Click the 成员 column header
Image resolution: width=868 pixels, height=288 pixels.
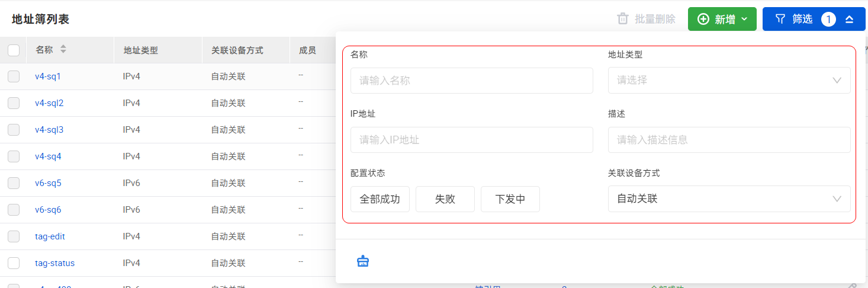pyautogui.click(x=307, y=50)
